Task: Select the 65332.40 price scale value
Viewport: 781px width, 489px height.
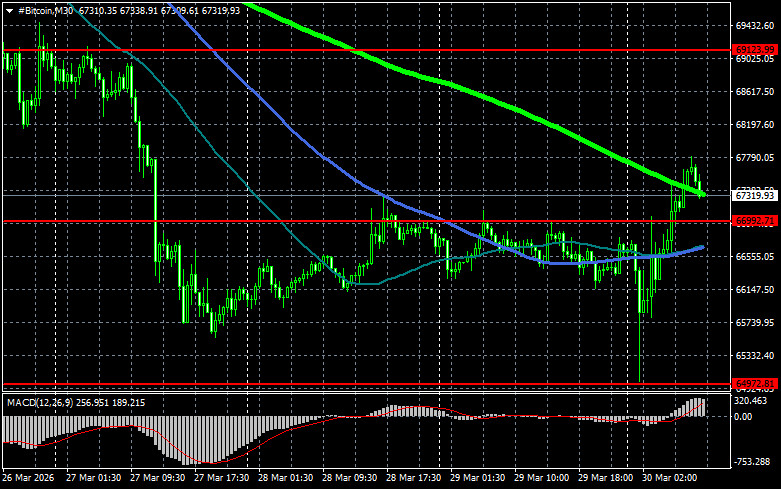Action: click(x=755, y=356)
